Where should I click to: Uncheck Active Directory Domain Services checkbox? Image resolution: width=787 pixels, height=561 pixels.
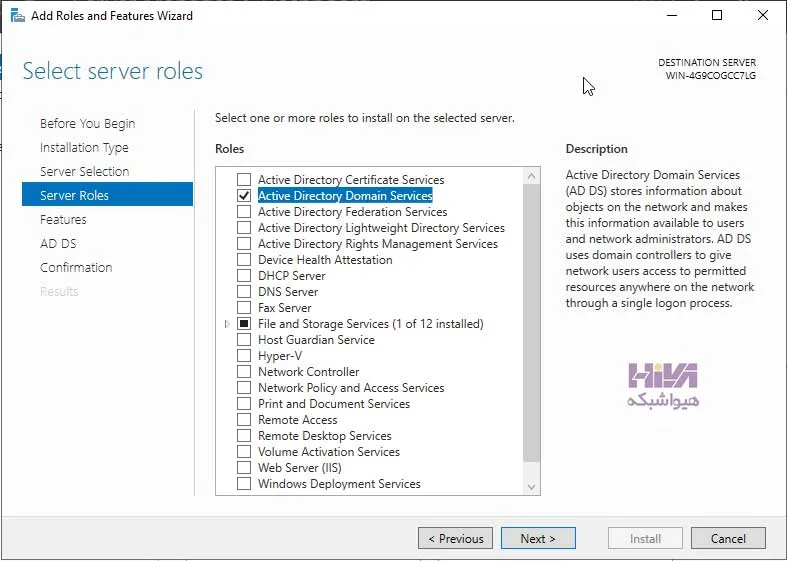pyautogui.click(x=244, y=196)
